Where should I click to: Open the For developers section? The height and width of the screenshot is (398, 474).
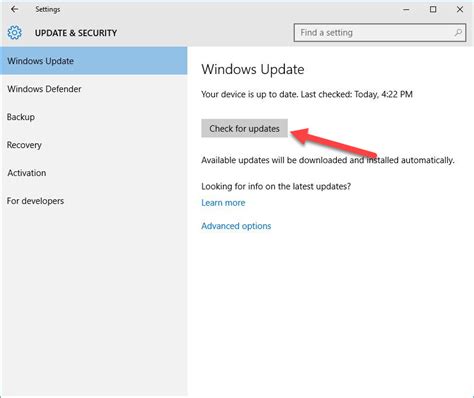(x=94, y=201)
